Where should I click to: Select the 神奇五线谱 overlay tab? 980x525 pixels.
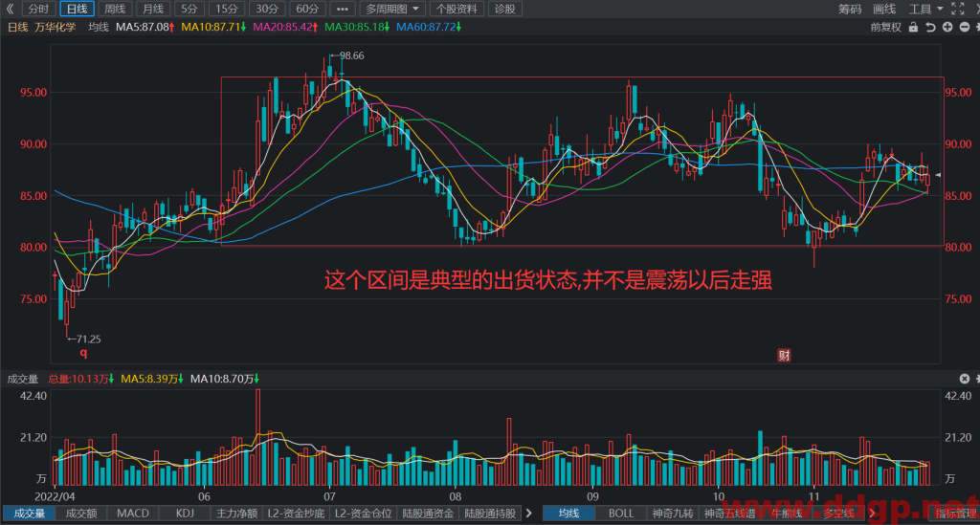click(x=728, y=514)
